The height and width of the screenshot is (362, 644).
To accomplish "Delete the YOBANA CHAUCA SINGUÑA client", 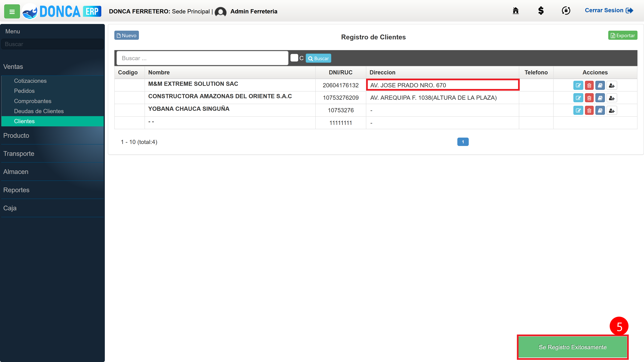I will coord(589,110).
